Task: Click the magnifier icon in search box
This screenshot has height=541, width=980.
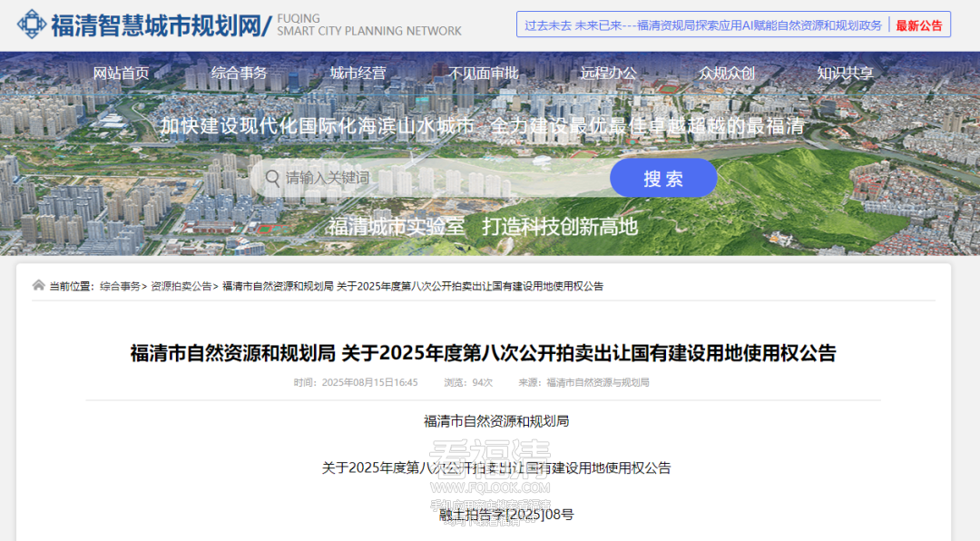Action: pos(271,178)
